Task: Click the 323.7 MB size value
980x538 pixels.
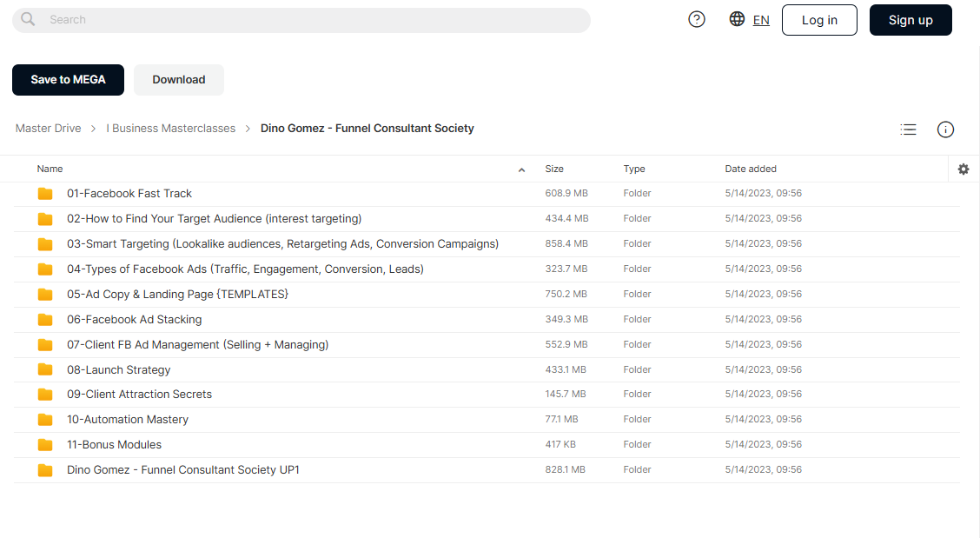Action: click(x=566, y=269)
